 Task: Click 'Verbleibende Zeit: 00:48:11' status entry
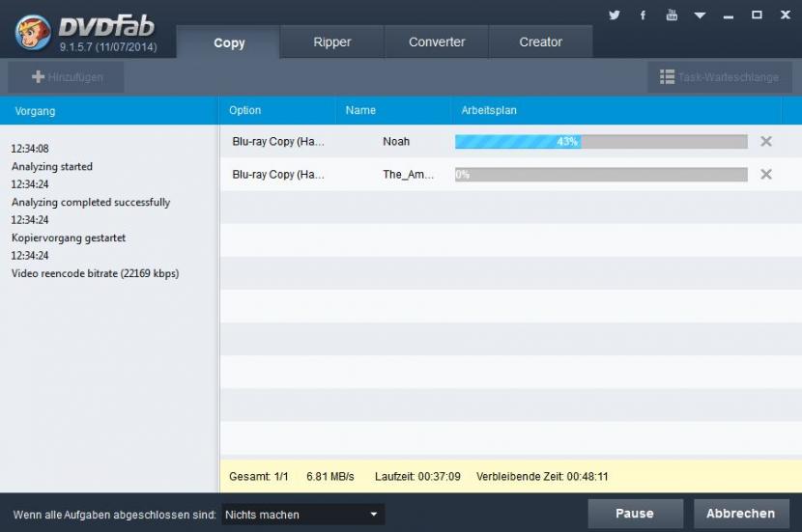(x=542, y=476)
